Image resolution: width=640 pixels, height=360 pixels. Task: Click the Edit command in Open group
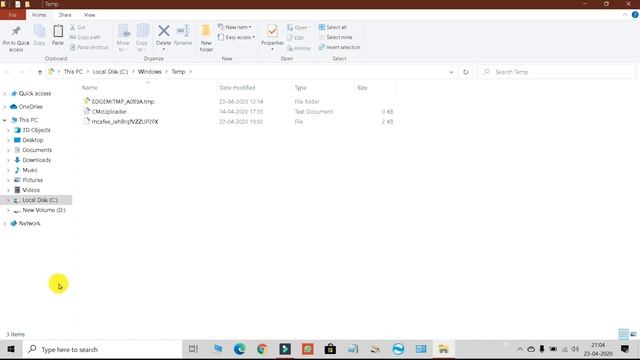[296, 38]
